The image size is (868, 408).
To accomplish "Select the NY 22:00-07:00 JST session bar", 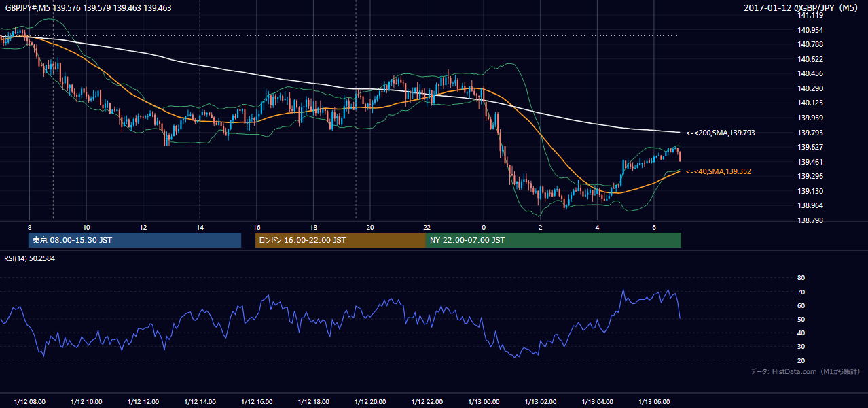I will 554,240.
